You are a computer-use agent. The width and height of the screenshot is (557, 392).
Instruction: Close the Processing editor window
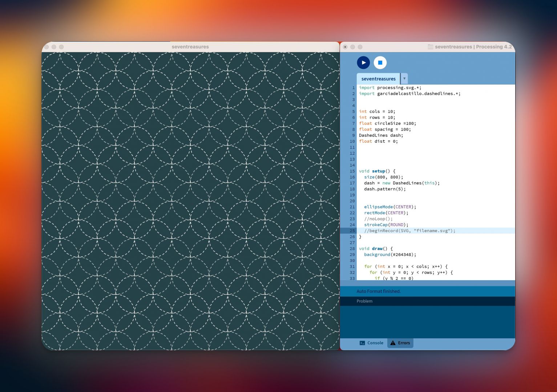[345, 47]
